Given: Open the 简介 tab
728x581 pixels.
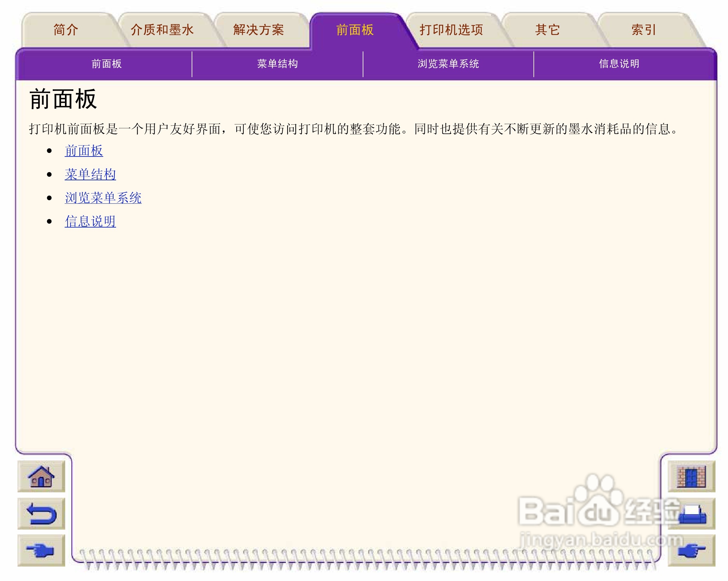Looking at the screenshot, I should click(x=66, y=30).
